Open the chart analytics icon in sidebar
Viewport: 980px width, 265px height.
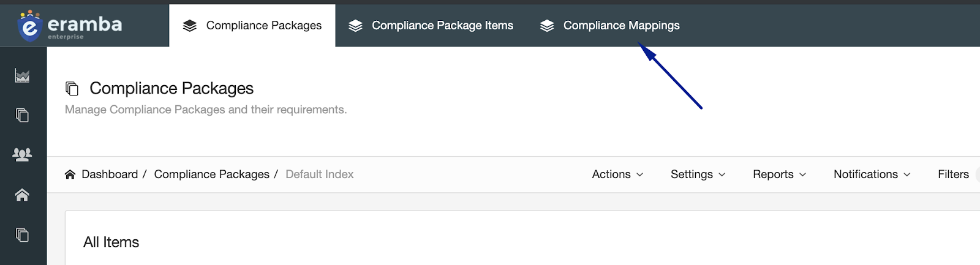(x=22, y=76)
